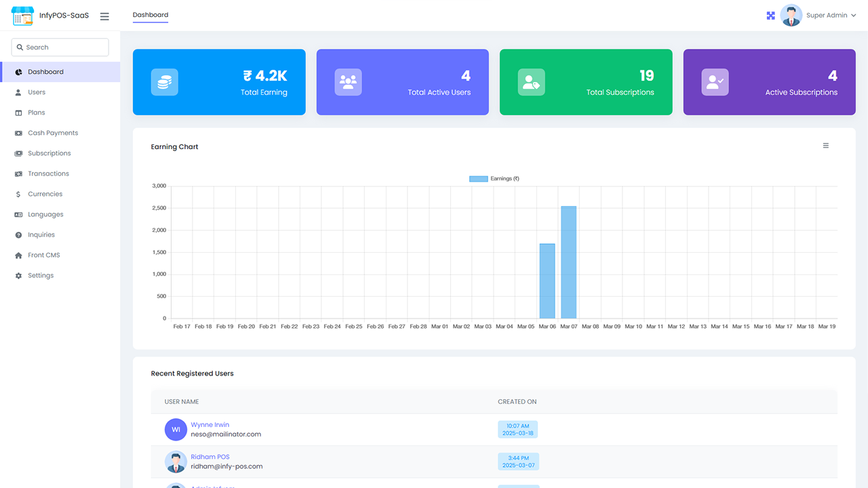
Task: Click the Wynne Irwin avatar thumbnail
Action: (x=176, y=429)
